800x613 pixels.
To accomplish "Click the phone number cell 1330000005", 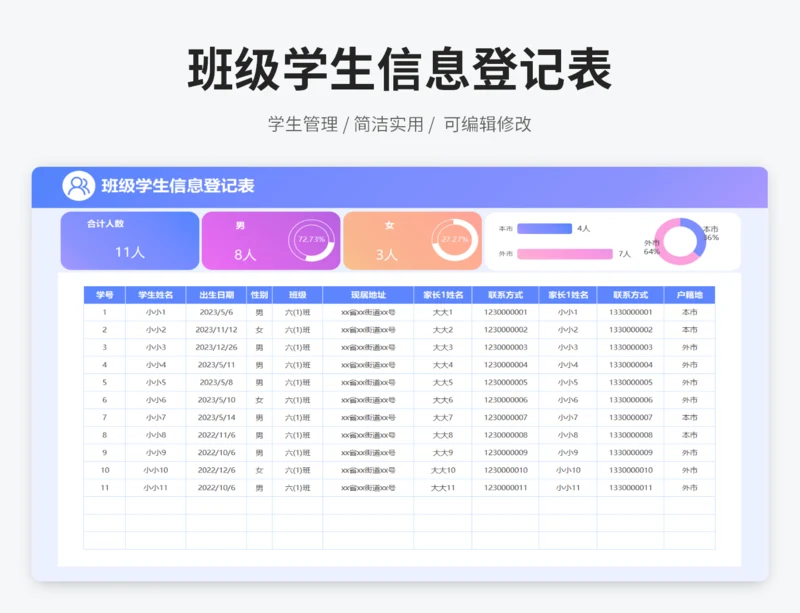I will pyautogui.click(x=631, y=382).
